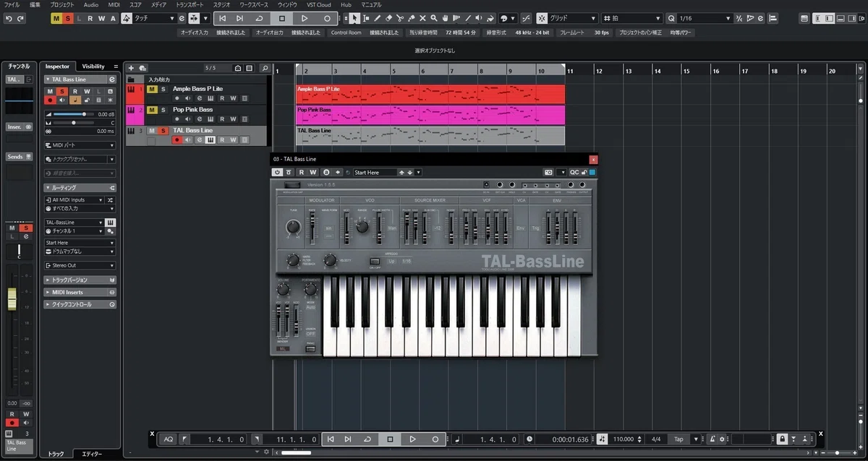
Task: Open the VST Cloud menu
Action: [x=319, y=4]
